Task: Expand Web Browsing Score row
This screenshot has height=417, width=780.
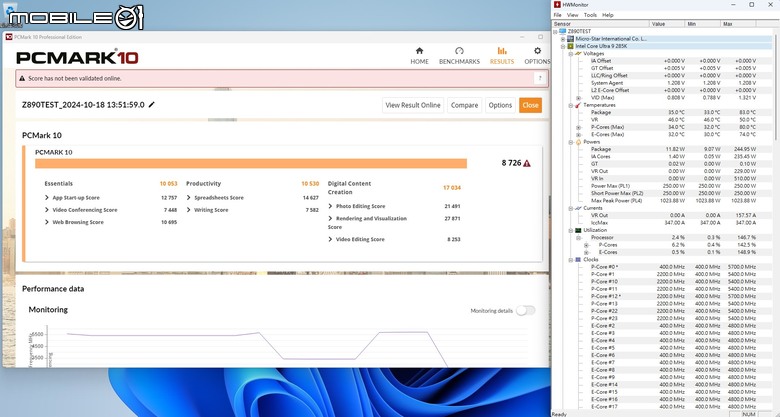Action: pyautogui.click(x=47, y=222)
